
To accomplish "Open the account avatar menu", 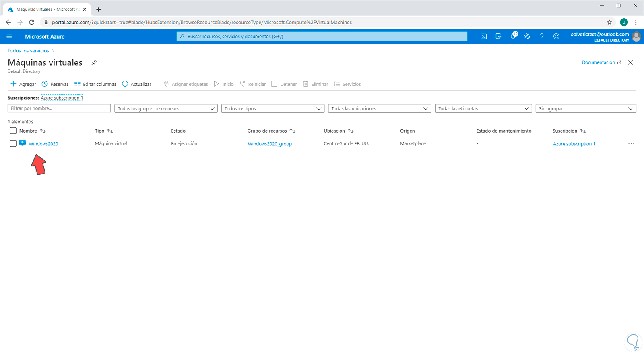I will [636, 37].
